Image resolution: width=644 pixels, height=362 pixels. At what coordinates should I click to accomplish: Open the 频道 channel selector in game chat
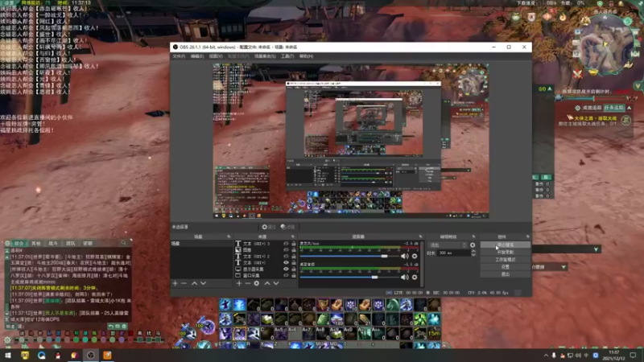coord(10,327)
